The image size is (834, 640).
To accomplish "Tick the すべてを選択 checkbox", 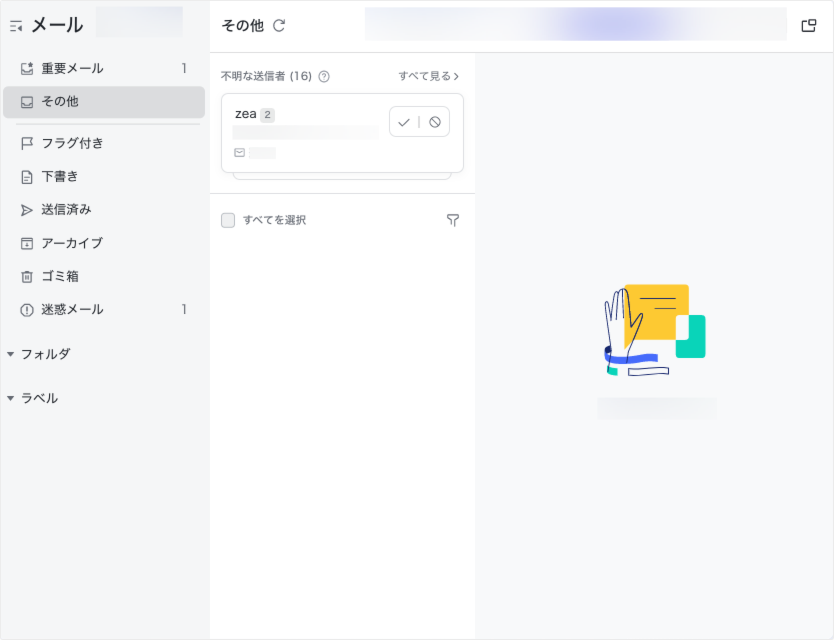I will pos(228,220).
